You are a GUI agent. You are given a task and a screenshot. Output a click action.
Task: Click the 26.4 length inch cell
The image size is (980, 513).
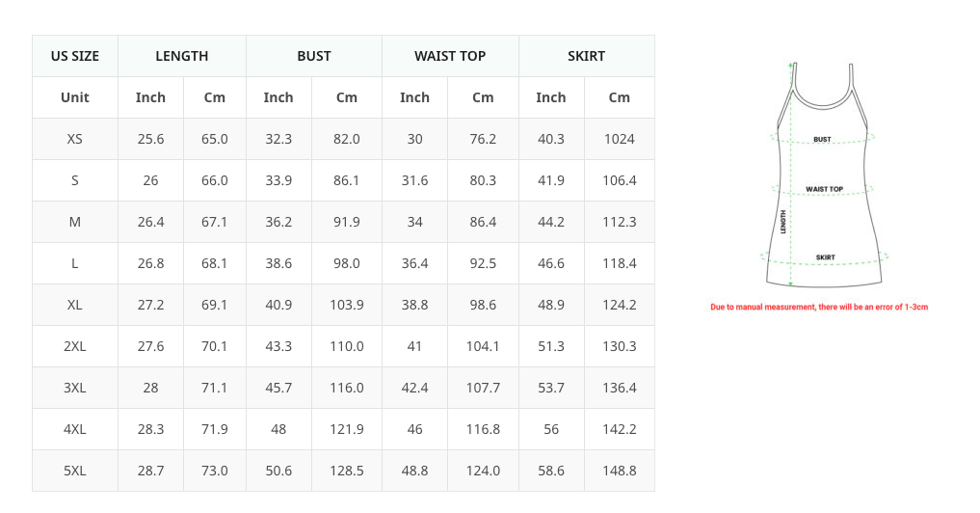(150, 222)
